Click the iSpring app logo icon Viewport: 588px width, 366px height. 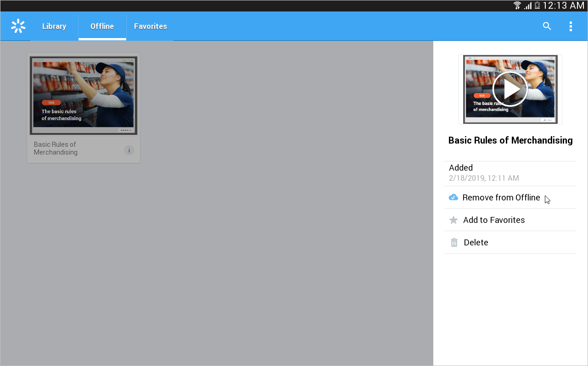click(x=18, y=26)
